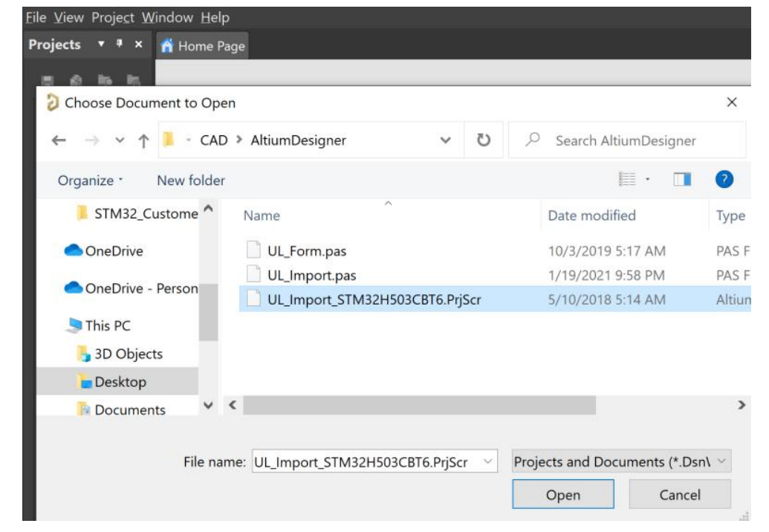This screenshot has width=769, height=532.
Task: Open the dialog Help icon
Action: pyautogui.click(x=724, y=180)
